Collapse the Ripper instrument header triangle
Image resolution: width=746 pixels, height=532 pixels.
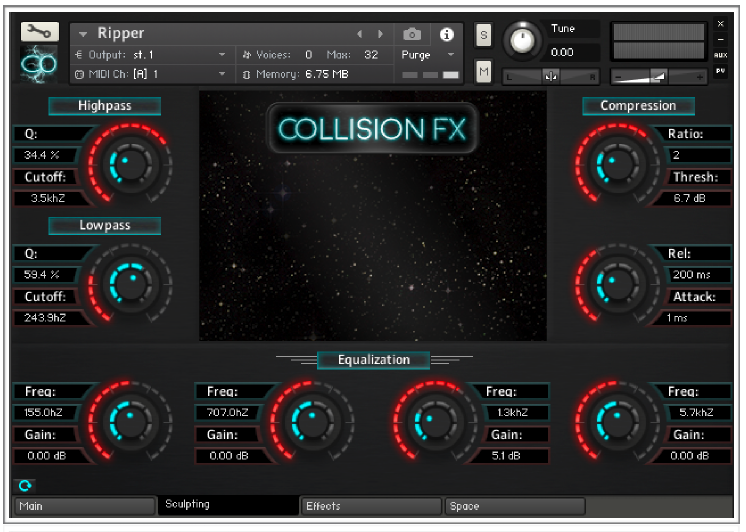83,35
